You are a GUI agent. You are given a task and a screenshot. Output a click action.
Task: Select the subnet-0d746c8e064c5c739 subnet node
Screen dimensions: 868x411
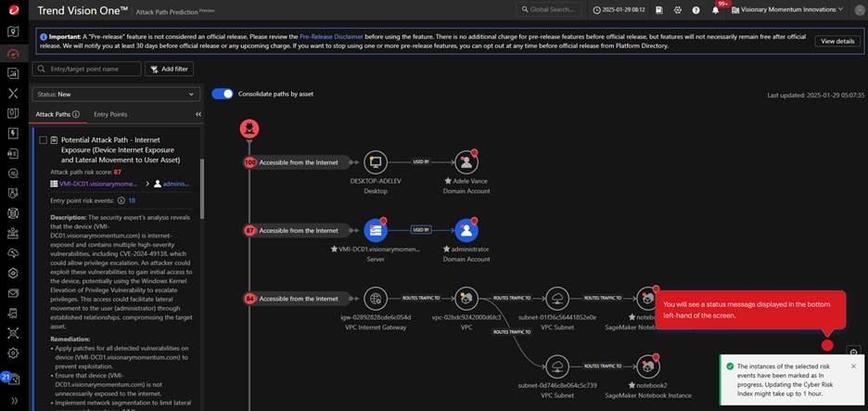pyautogui.click(x=557, y=366)
